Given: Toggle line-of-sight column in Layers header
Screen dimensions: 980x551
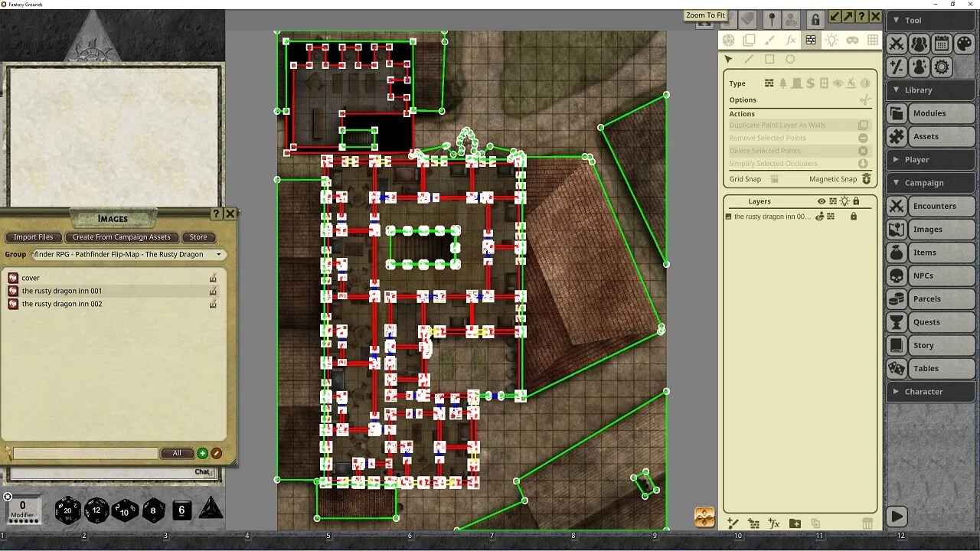Looking at the screenshot, I should point(833,201).
